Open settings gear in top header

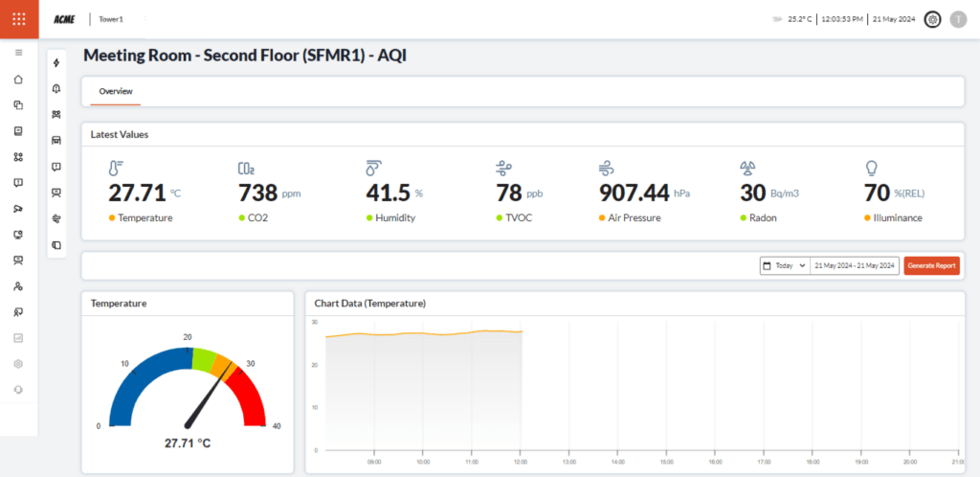point(932,19)
